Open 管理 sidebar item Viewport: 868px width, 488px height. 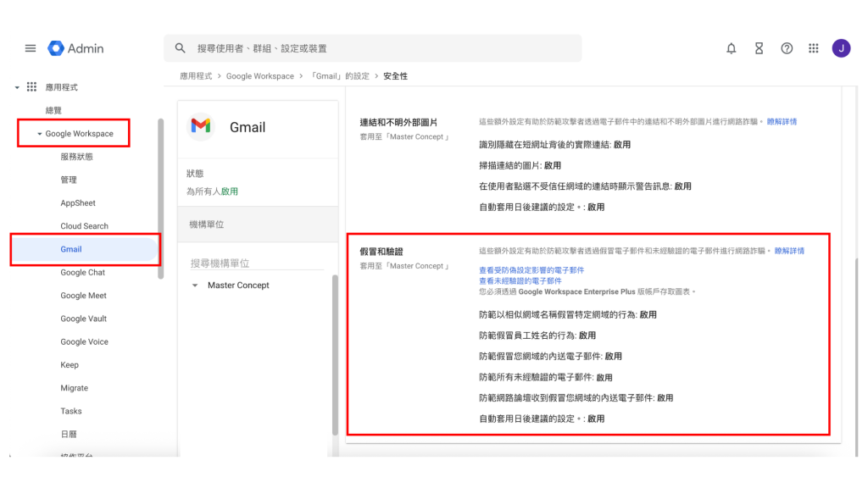(69, 180)
